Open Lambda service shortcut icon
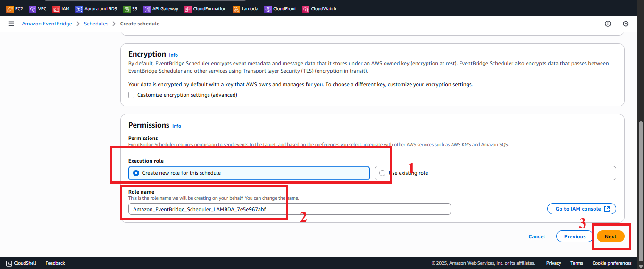644x269 pixels. tap(236, 9)
